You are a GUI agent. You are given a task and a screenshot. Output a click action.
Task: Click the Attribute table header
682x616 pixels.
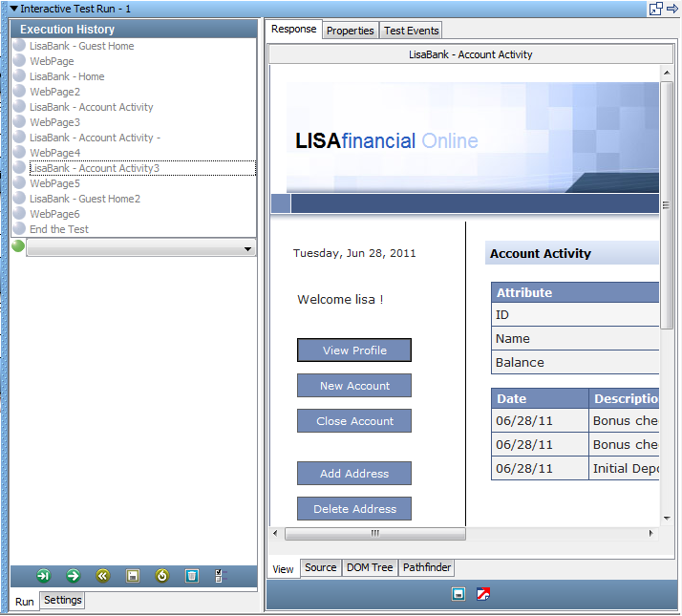(575, 292)
